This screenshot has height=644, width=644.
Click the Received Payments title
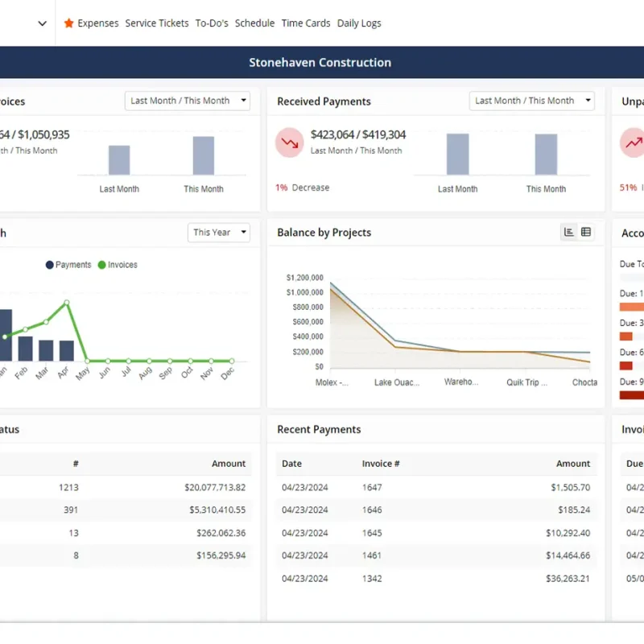click(x=324, y=101)
